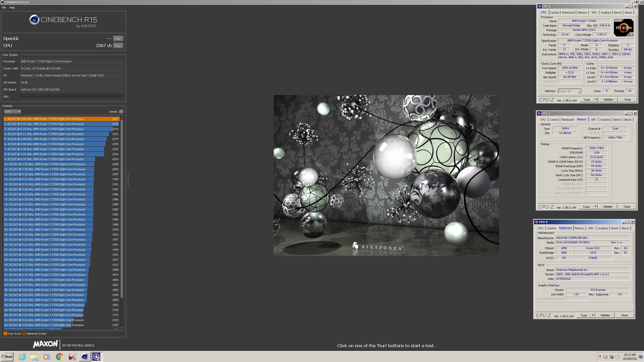This screenshot has height=362, width=644.
Task: Open Tools dropdown arrow in top CPU-Z window
Action: coord(595,100)
